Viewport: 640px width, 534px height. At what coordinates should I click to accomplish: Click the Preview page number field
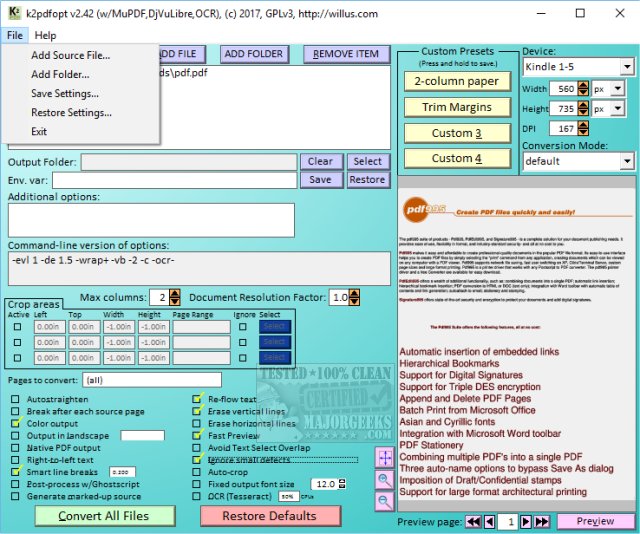point(508,521)
